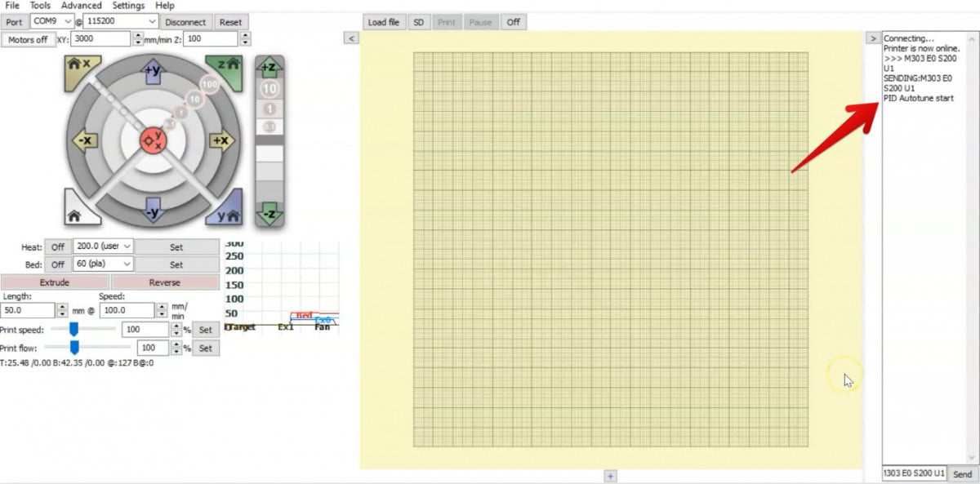Turn motors off

pyautogui.click(x=29, y=39)
